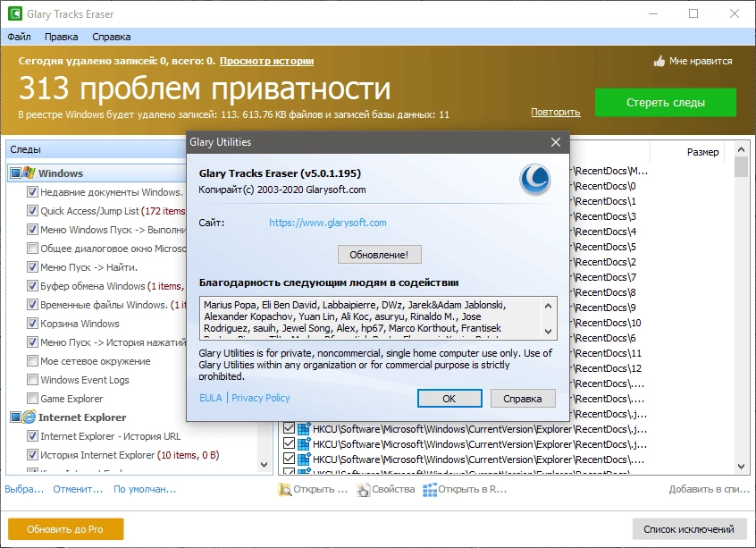Open Список исключений button
Screen dimensions: 756x548
tap(688, 529)
